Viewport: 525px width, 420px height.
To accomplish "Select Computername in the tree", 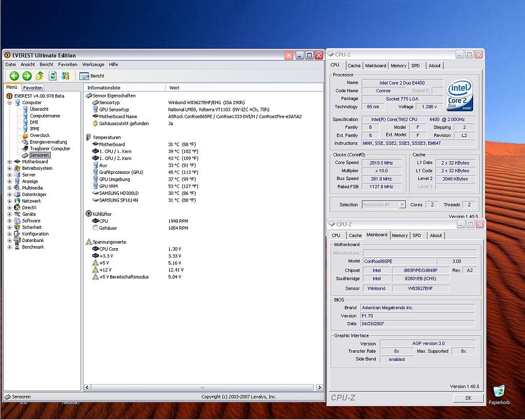I will (45, 116).
